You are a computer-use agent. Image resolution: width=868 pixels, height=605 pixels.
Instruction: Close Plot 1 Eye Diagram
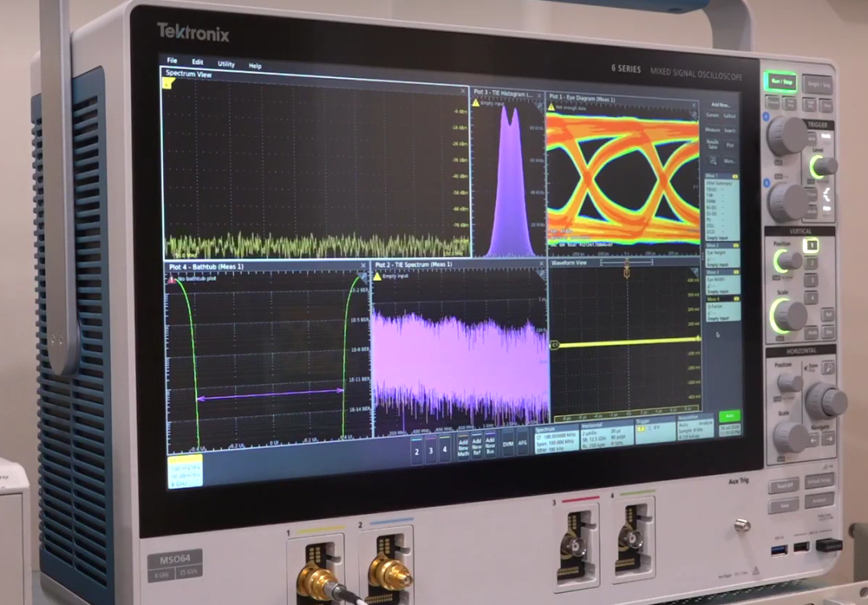click(694, 104)
